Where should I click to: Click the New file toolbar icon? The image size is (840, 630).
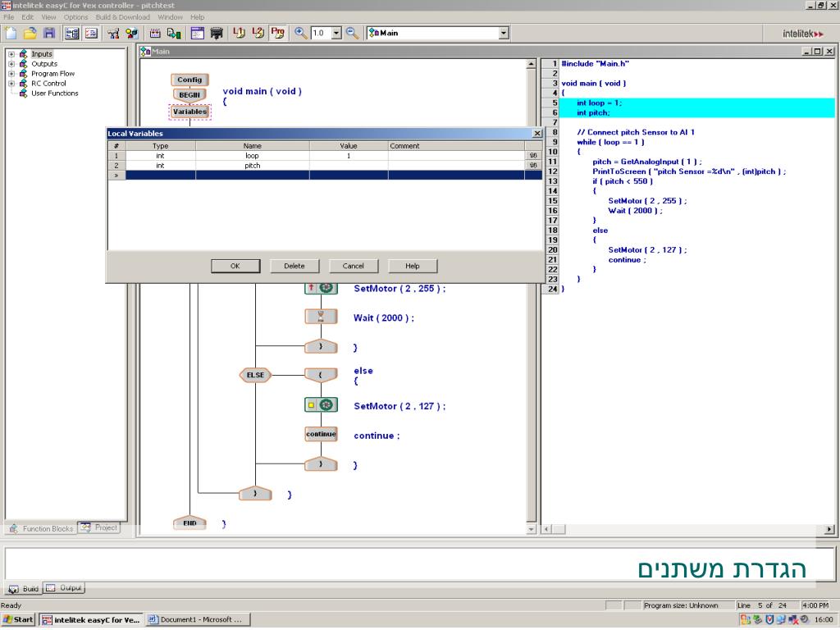point(11,33)
